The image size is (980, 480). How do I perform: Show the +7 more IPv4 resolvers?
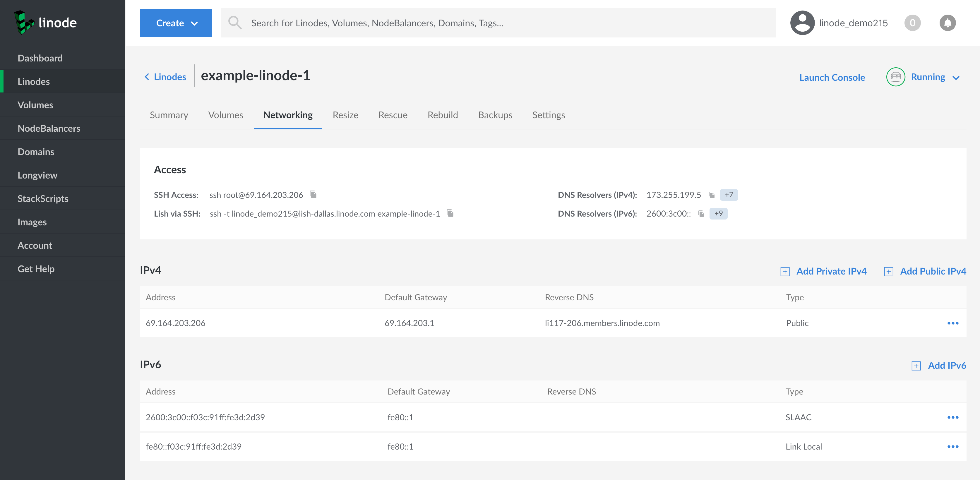(729, 195)
